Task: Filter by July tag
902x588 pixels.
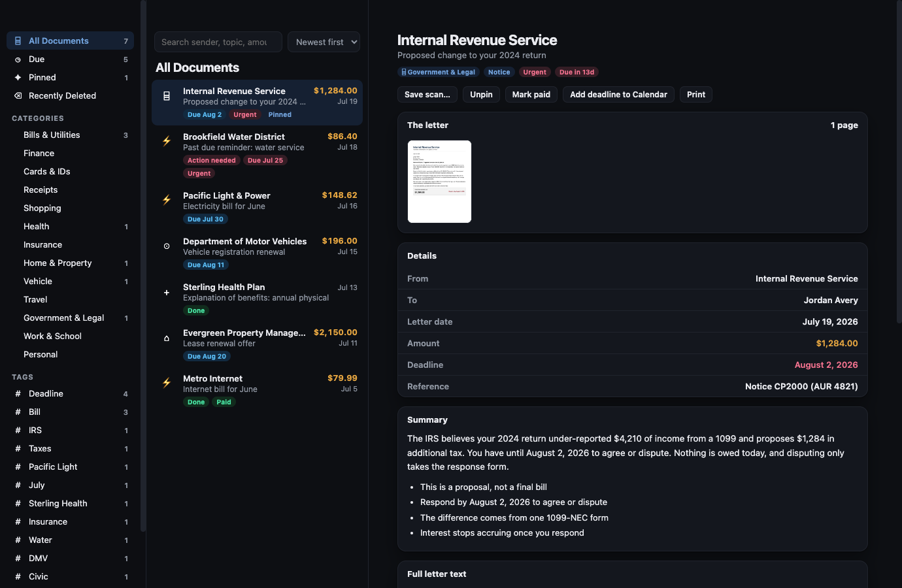Action: coord(70,485)
